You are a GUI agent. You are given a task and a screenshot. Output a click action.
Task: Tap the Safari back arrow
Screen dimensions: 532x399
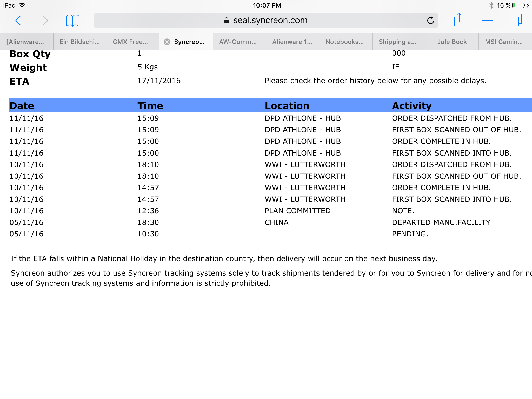pos(18,20)
